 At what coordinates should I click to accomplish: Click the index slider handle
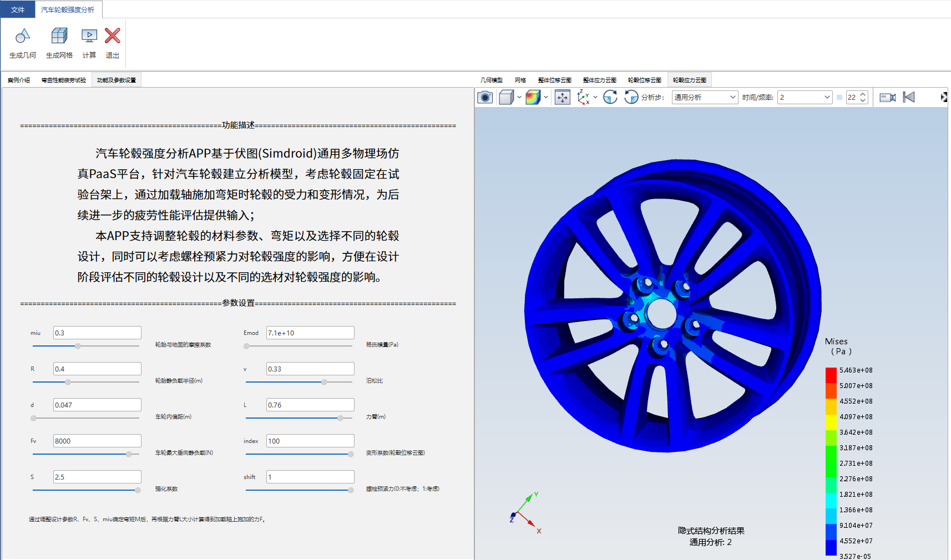point(351,454)
